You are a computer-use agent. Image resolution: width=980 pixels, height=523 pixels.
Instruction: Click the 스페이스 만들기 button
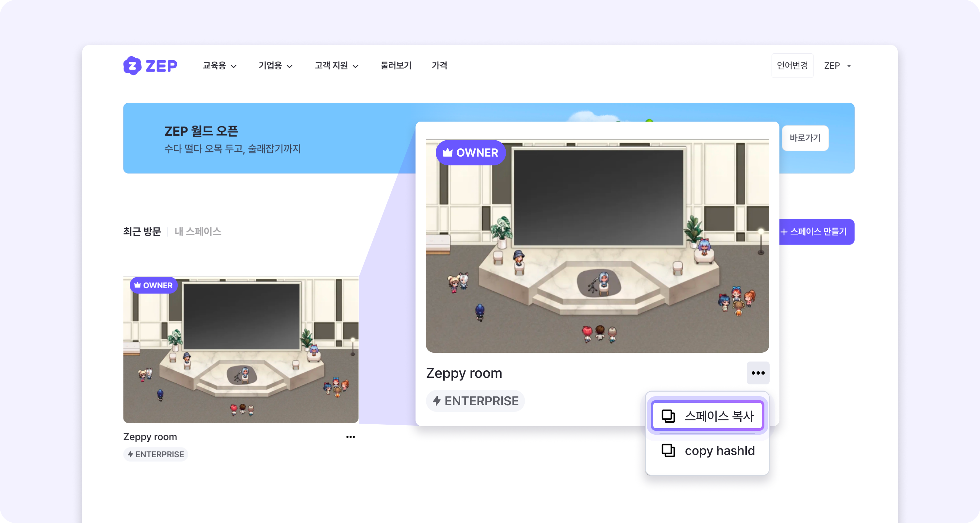point(816,231)
